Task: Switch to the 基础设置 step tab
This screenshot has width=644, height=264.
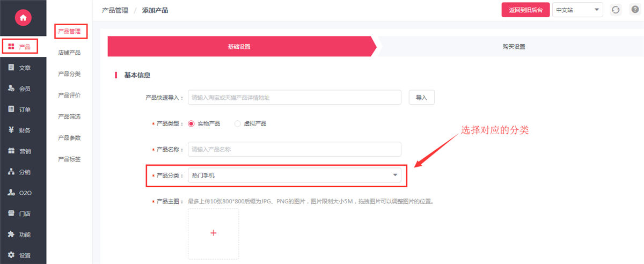Action: coord(239,47)
